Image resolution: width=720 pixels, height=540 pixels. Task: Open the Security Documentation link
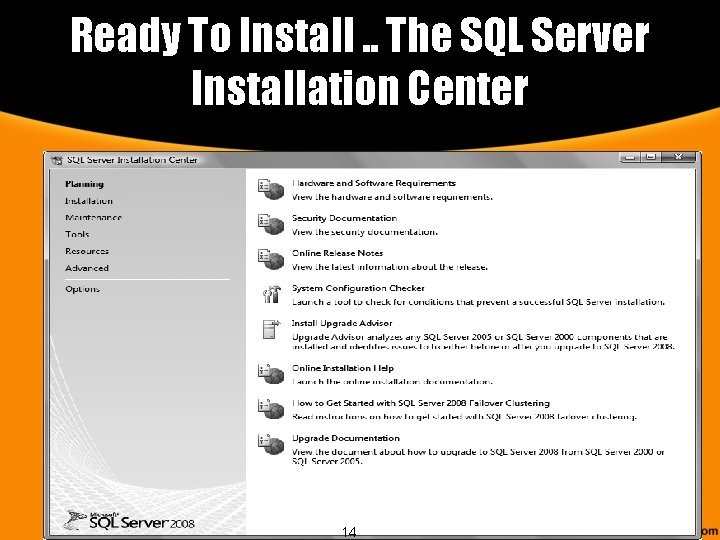point(344,218)
